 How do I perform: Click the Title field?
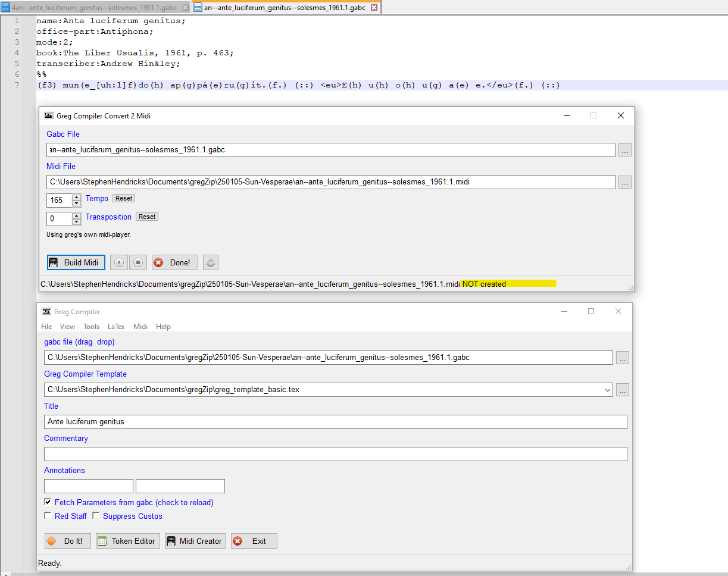pos(336,422)
